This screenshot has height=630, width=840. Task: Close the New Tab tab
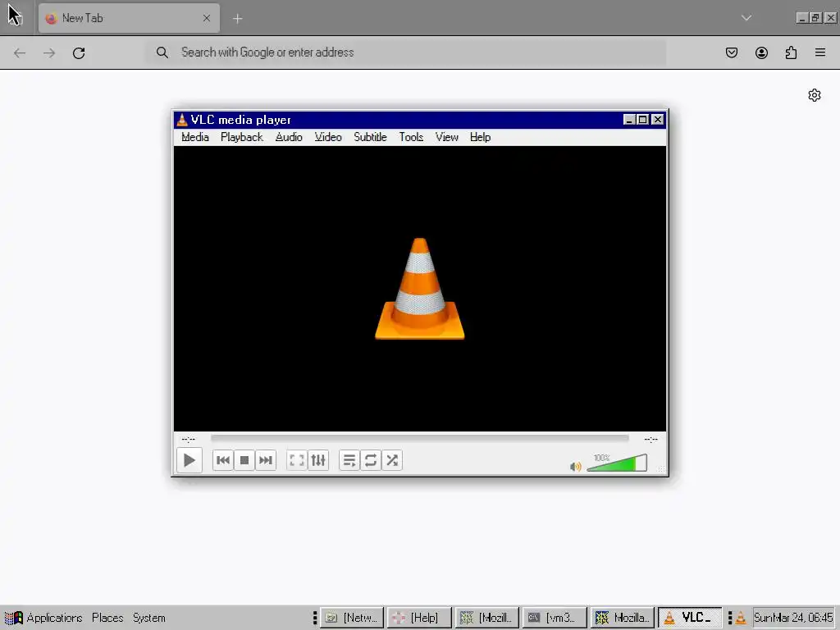206,18
